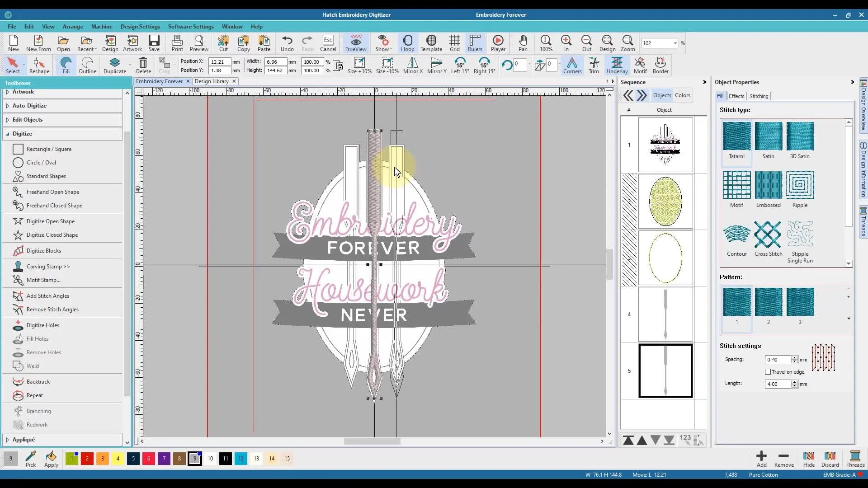Open the Stitch Player tool
The width and height of the screenshot is (868, 488).
coord(498,43)
